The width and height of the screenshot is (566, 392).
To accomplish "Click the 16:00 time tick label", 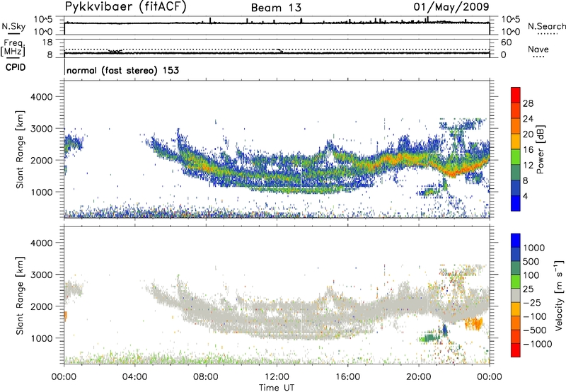I will [x=347, y=377].
